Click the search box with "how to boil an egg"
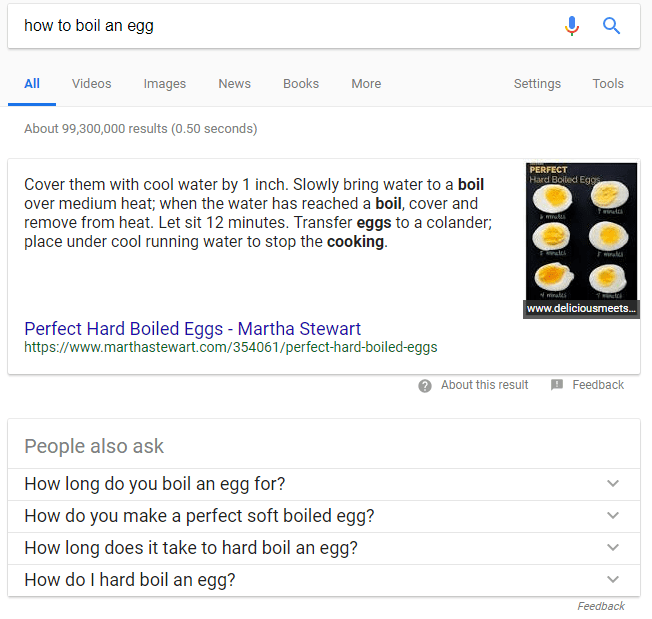Screen dimensions: 652x619 click(280, 26)
